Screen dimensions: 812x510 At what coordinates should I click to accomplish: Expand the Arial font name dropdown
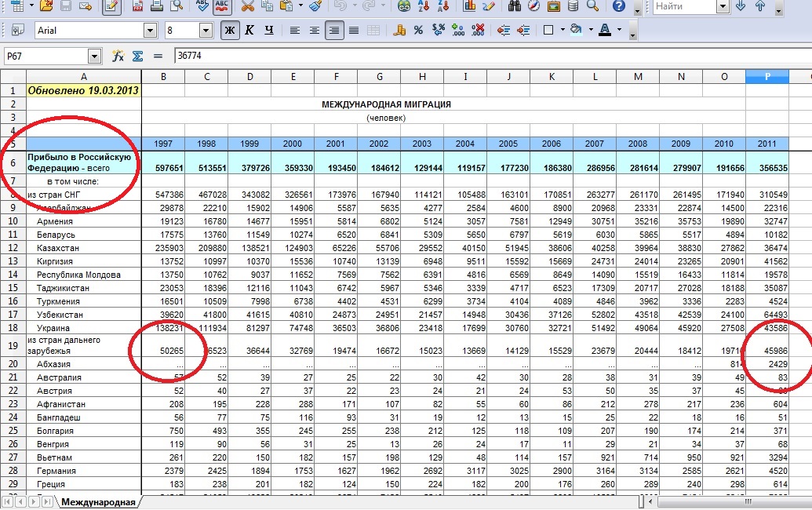(x=150, y=31)
